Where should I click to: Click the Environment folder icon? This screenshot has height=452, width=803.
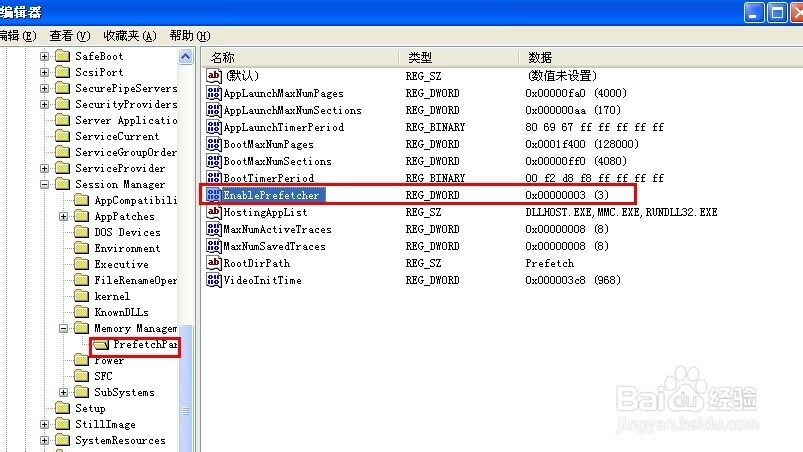pos(81,248)
